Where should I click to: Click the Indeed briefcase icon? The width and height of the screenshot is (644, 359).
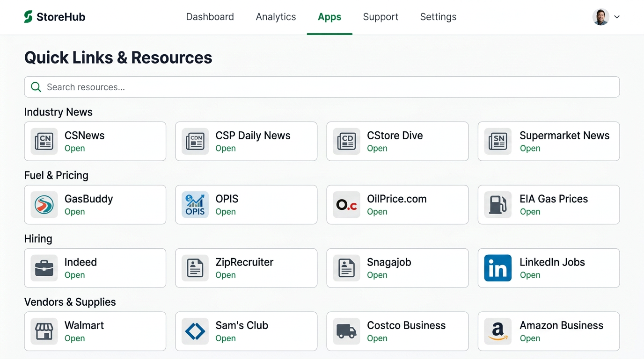click(44, 268)
